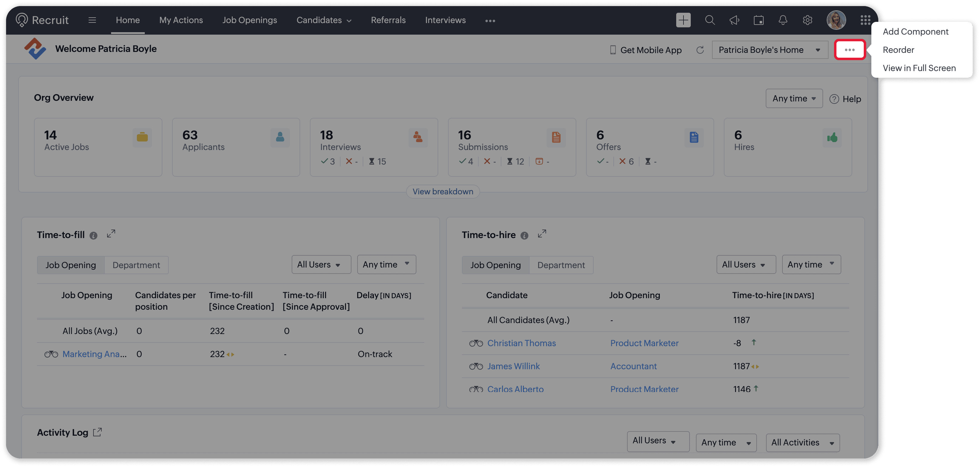Screen dimensions: 980x467
Task: Click the Active Jobs overview card
Action: (98, 147)
